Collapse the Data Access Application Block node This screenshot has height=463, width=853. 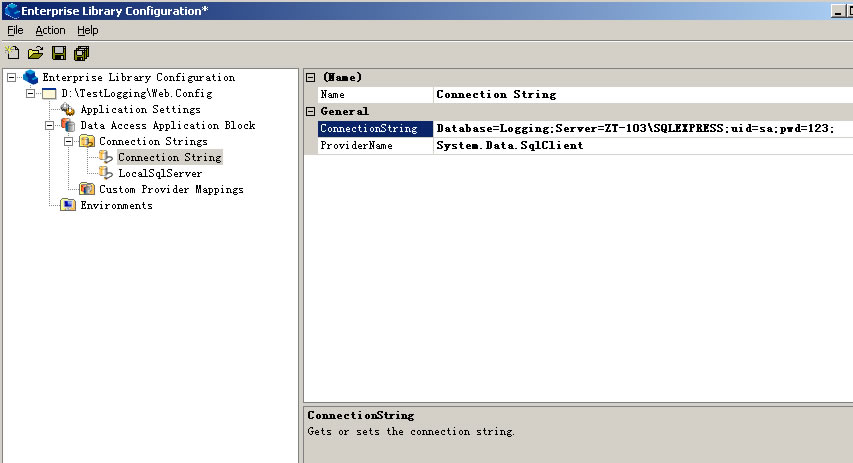pos(50,126)
